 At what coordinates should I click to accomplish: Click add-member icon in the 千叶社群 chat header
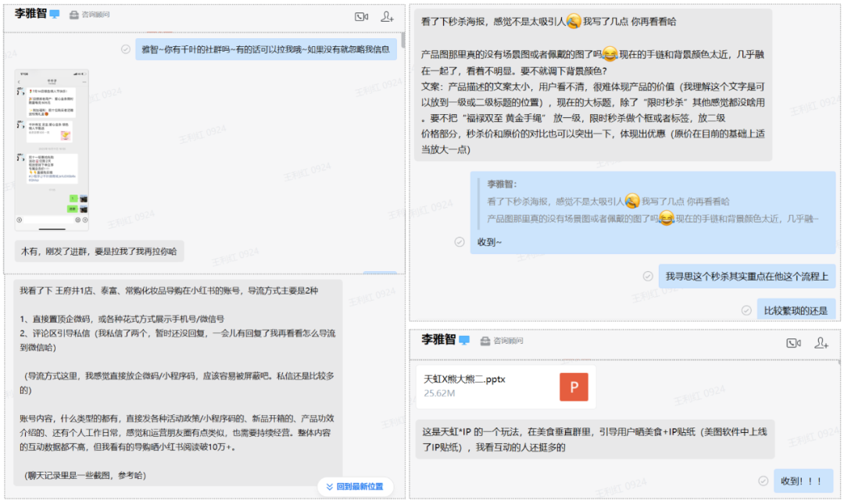click(x=387, y=16)
